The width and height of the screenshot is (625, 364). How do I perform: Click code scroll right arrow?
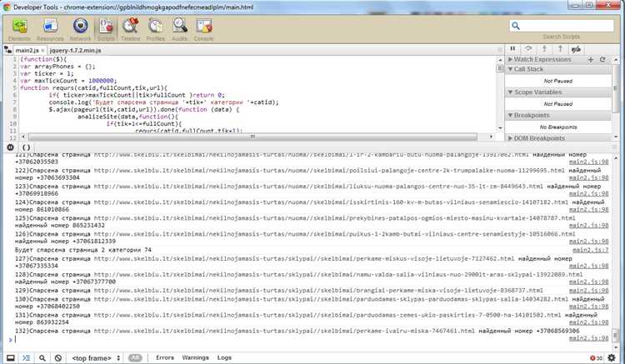click(x=491, y=137)
